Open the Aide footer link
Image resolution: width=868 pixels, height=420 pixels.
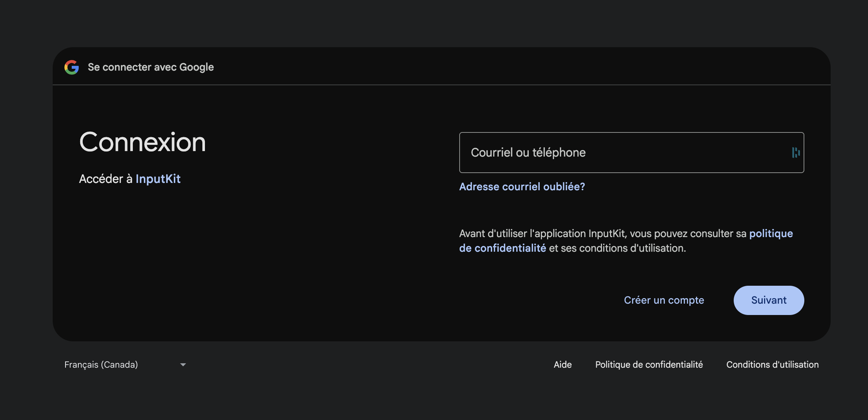[562, 365]
